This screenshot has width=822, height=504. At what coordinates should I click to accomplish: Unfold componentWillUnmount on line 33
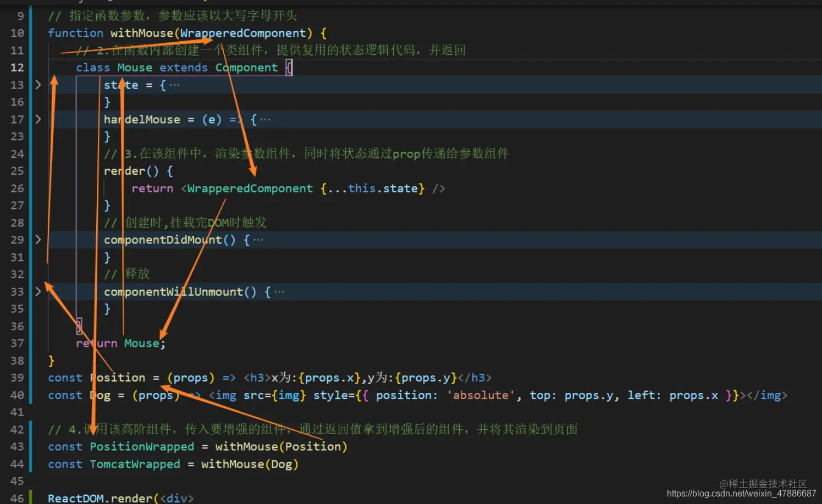[38, 291]
